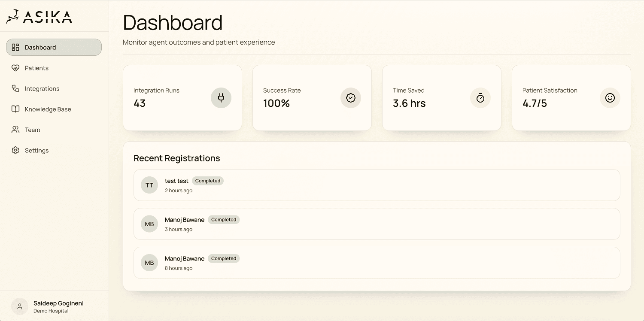Click the Dashboard page title

tap(173, 23)
